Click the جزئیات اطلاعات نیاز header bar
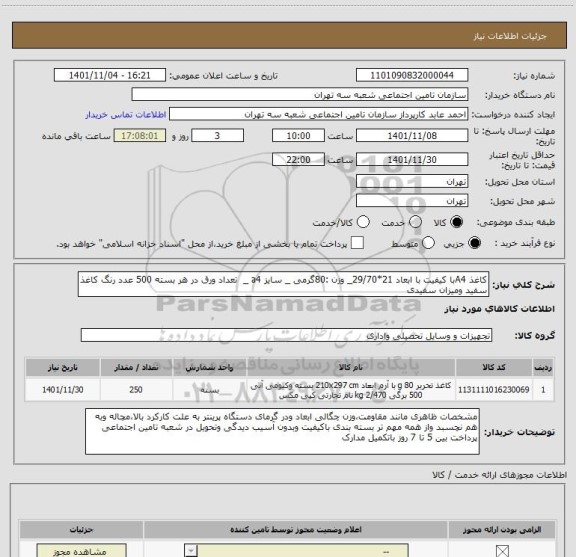The width and height of the screenshot is (576, 557). click(x=289, y=35)
